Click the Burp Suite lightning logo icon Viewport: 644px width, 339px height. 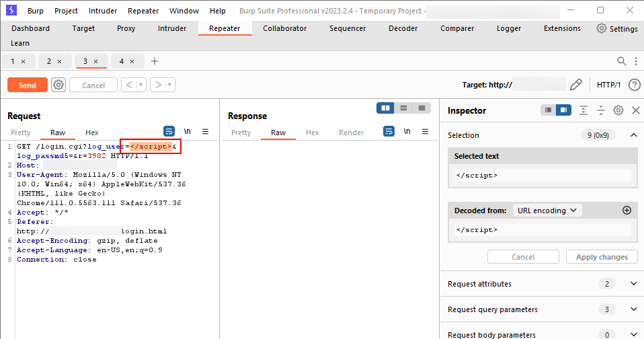pos(11,10)
